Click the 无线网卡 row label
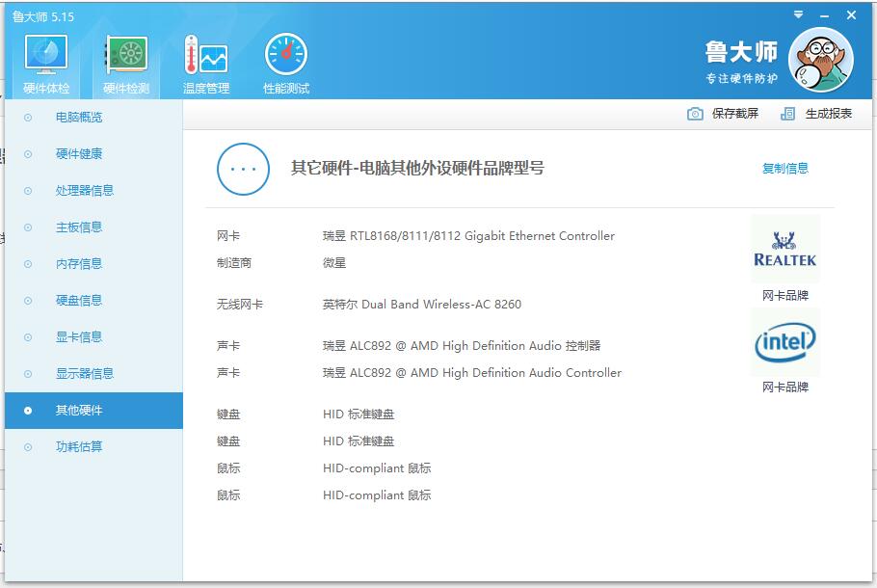The height and width of the screenshot is (588, 877). coord(239,305)
